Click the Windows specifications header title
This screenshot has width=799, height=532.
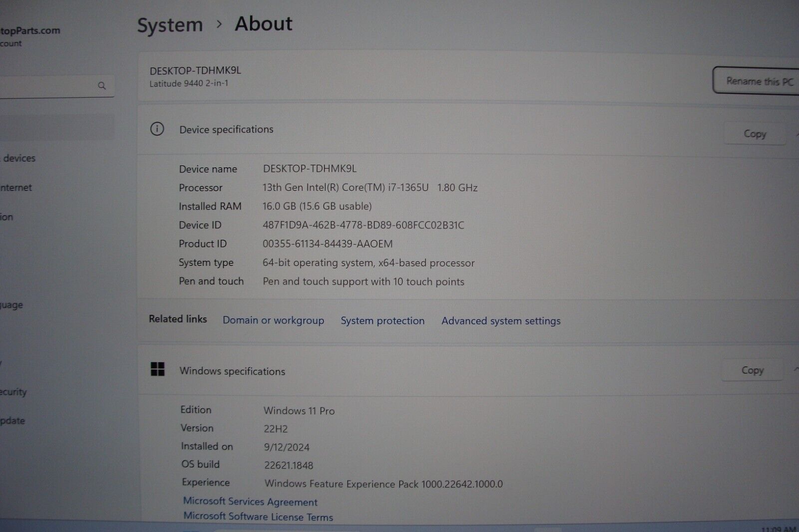pos(232,371)
